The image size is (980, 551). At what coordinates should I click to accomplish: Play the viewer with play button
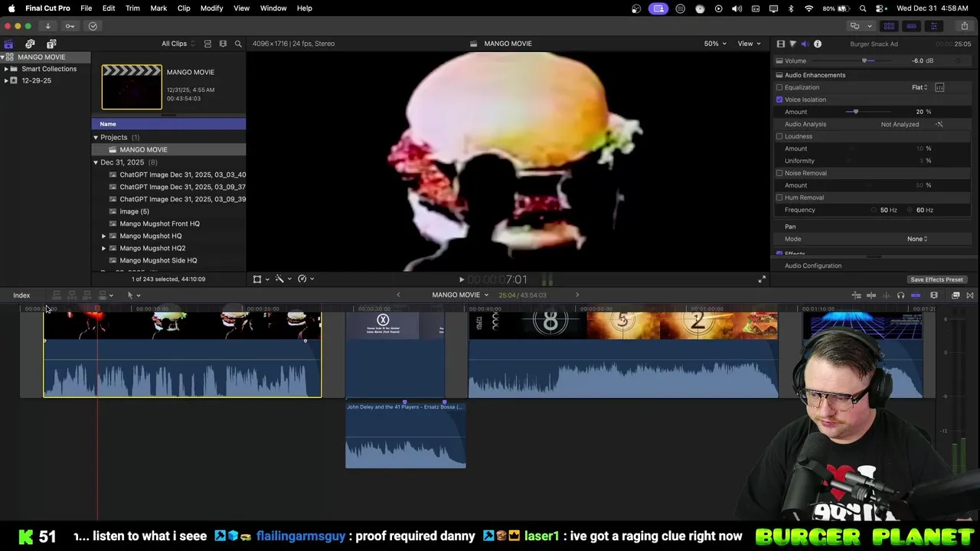(x=461, y=280)
